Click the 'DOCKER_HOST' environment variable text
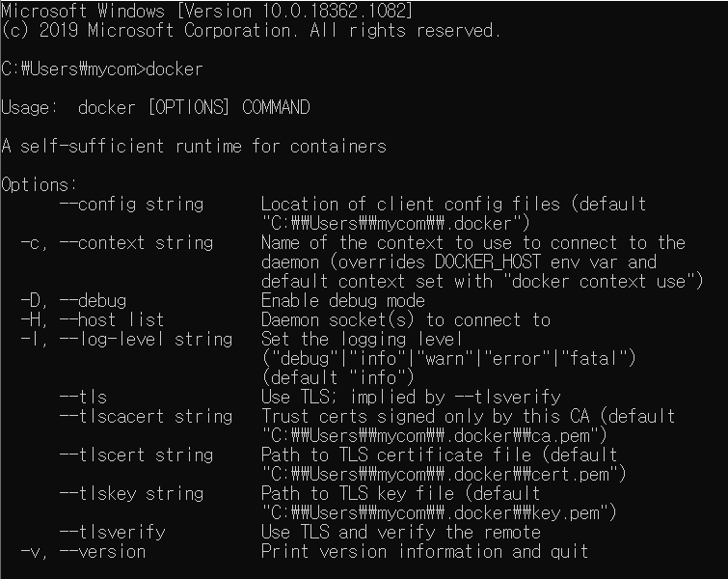 coord(488,262)
